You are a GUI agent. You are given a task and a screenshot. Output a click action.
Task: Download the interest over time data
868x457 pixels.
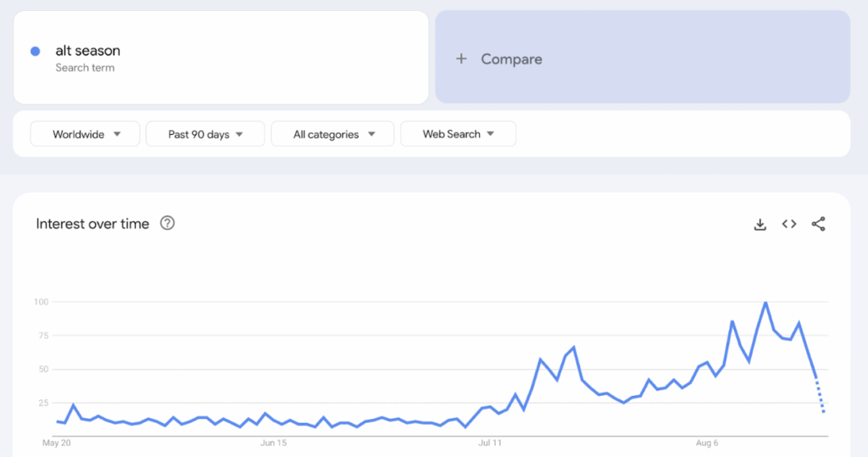click(x=760, y=225)
